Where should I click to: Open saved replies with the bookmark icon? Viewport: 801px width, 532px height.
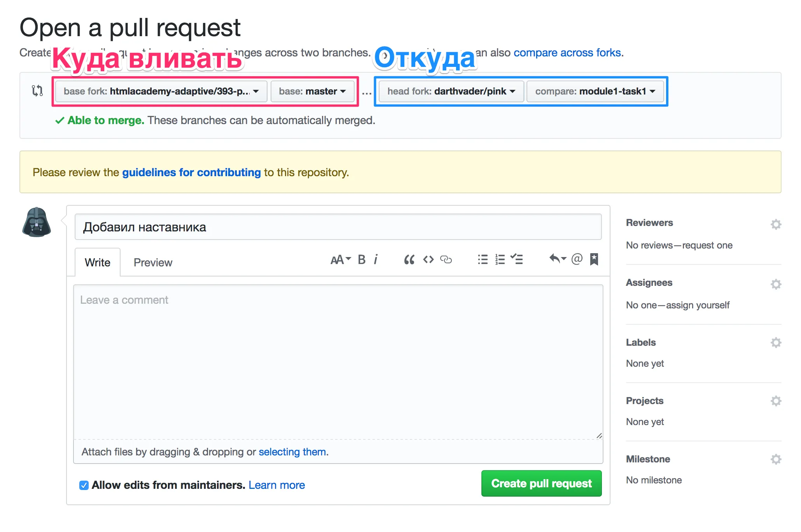click(594, 259)
